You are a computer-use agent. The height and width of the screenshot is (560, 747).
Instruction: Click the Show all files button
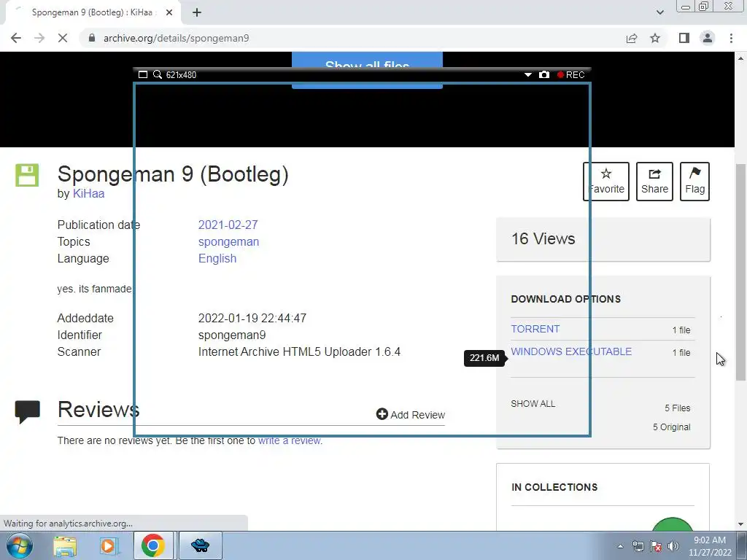(367, 69)
